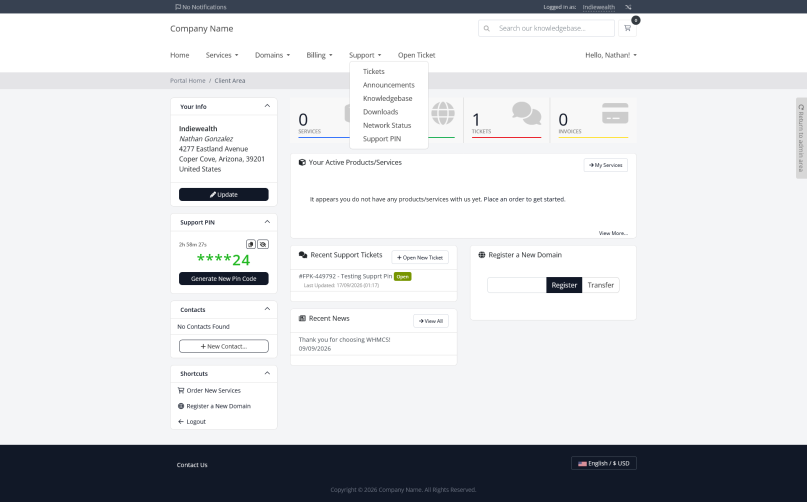Click Order New Services shortcut
Screen dimensions: 807x502
click(x=214, y=390)
